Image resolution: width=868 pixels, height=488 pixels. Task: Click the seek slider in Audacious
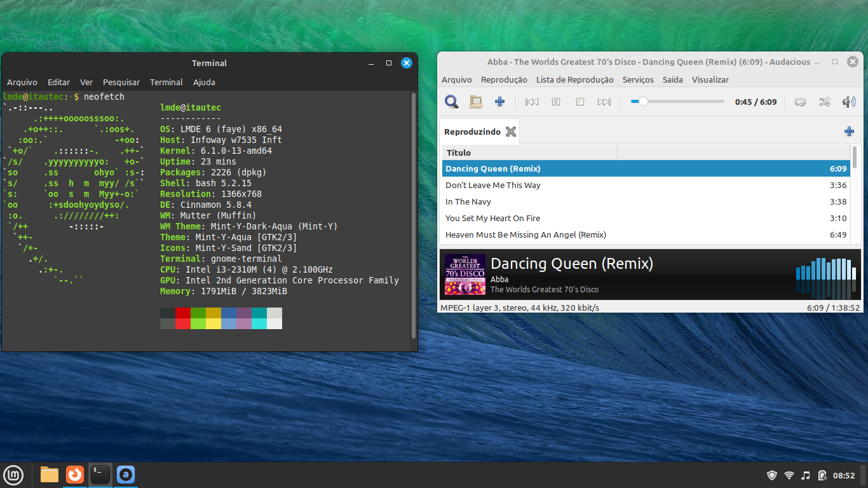677,102
